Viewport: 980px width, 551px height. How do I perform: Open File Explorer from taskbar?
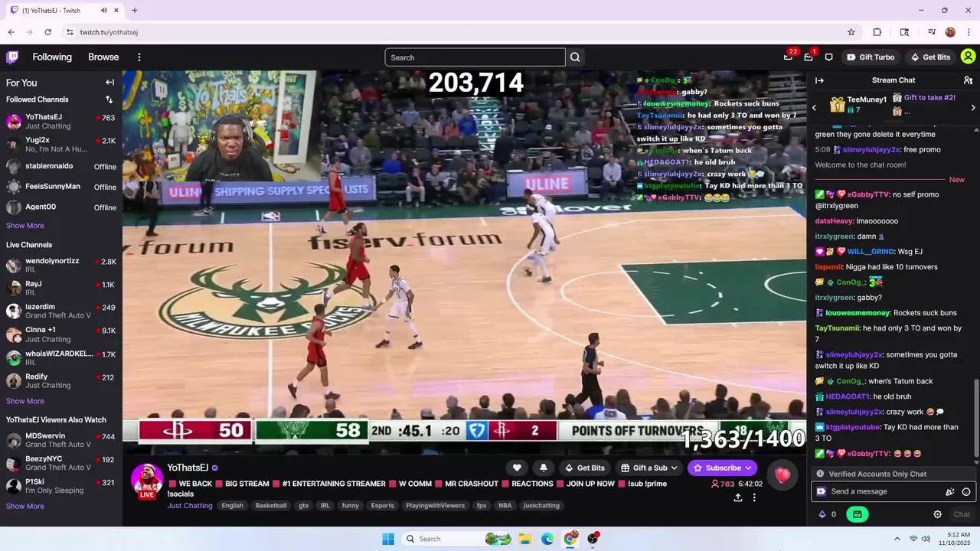525,539
